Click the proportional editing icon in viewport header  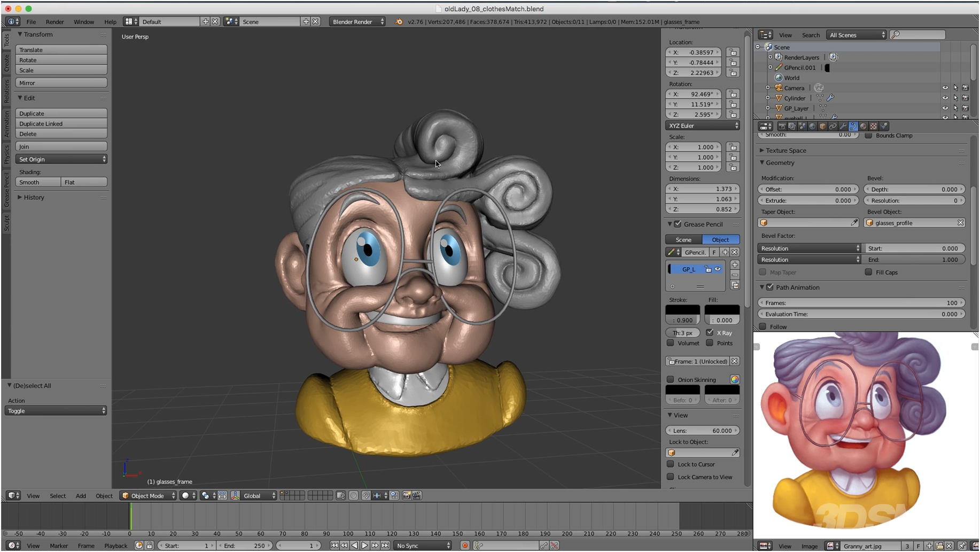coord(353,496)
